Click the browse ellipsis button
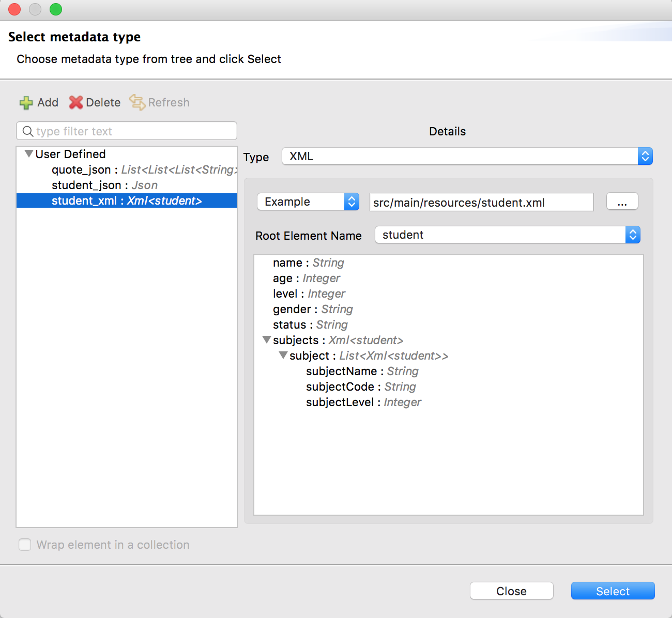 [x=622, y=202]
